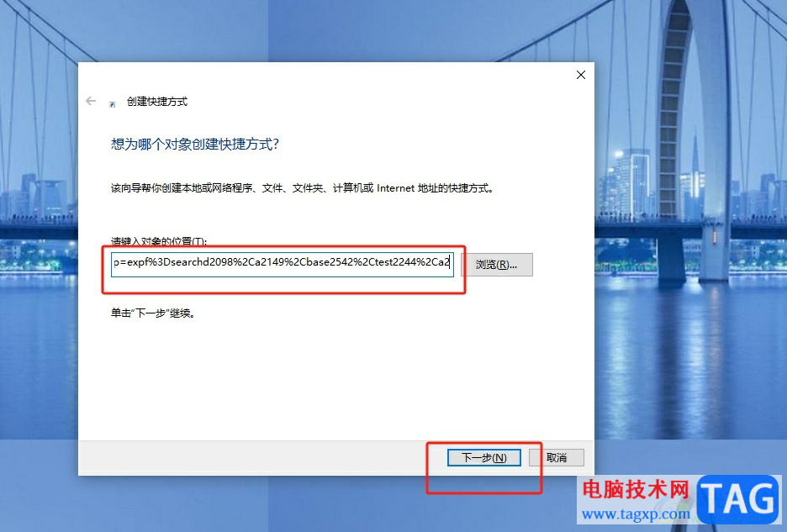Continue with the 下一步(N) button
Screen dimensions: 787x532
tap(483, 457)
